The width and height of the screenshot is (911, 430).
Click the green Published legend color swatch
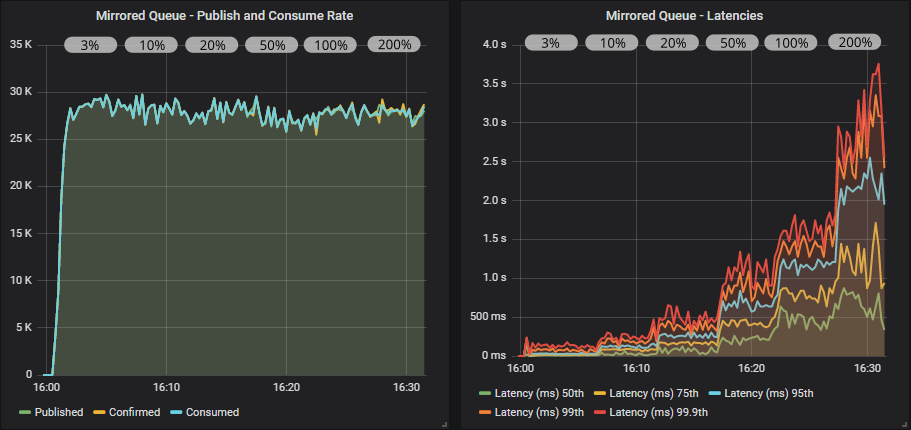tap(25, 412)
